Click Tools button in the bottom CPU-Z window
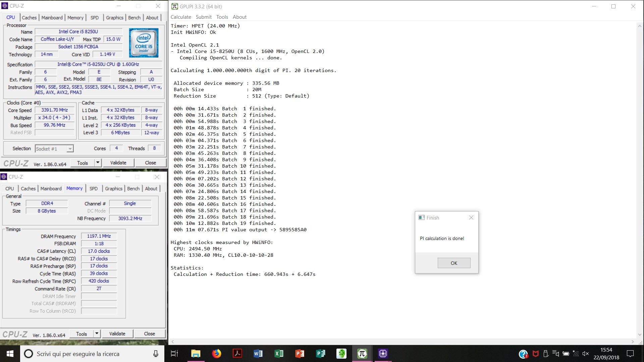Screen dimensions: 644x362 (82, 334)
